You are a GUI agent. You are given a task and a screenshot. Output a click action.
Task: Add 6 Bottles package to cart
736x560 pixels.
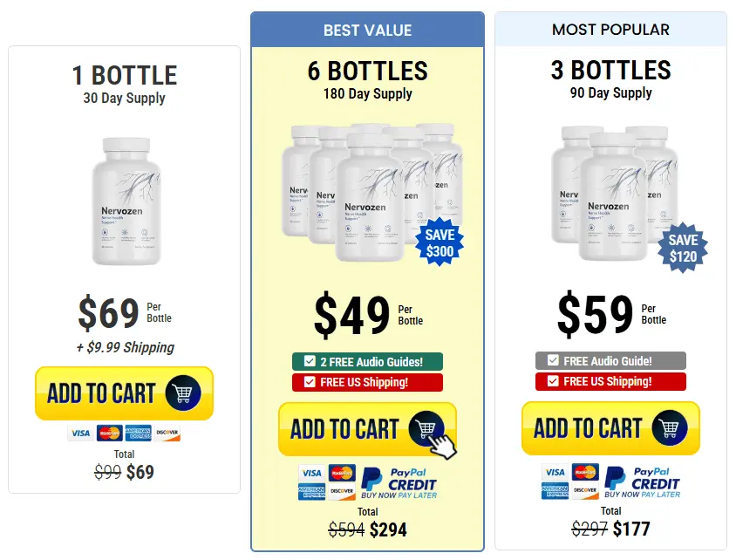coord(367,429)
